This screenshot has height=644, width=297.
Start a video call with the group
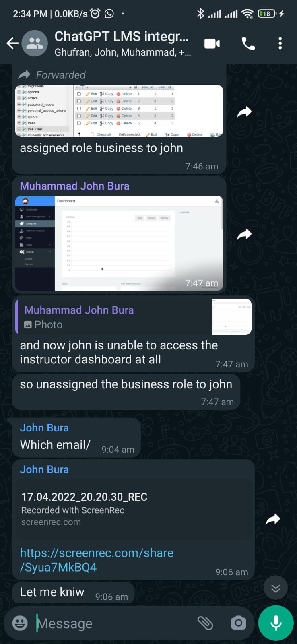coord(212,43)
